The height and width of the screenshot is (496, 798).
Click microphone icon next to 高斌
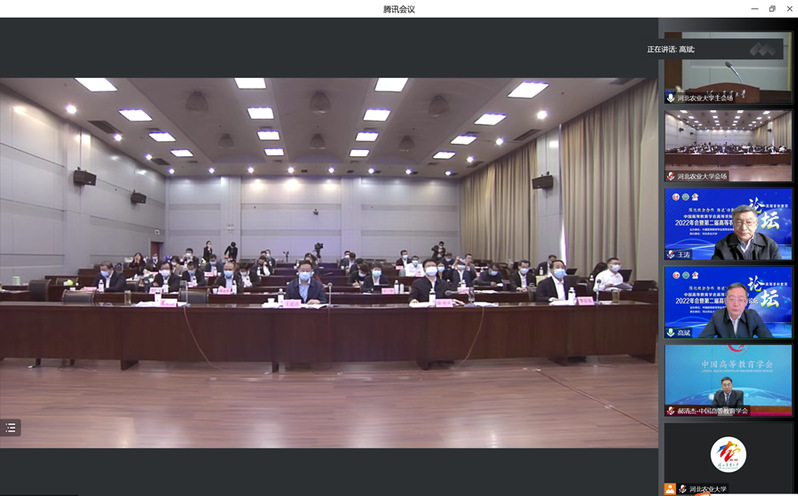[671, 333]
